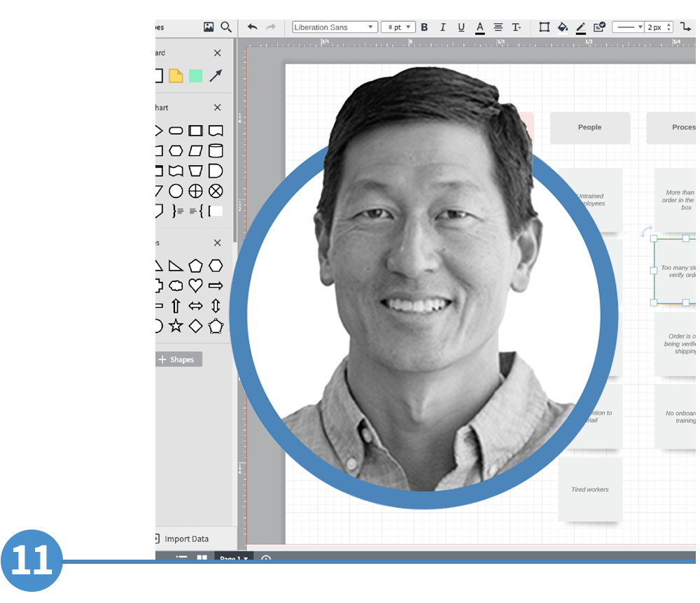Select the 'More than order in the box' card
700x603 pixels.
[675, 200]
